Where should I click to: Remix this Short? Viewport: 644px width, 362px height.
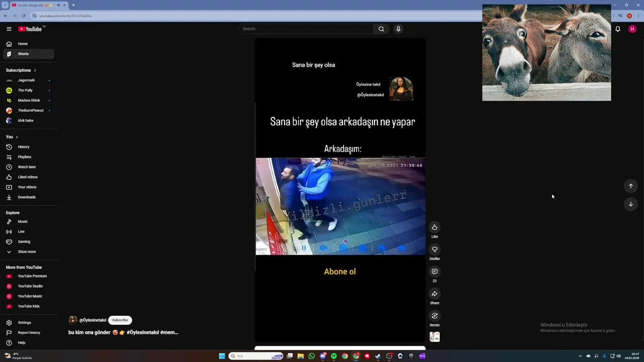[435, 316]
